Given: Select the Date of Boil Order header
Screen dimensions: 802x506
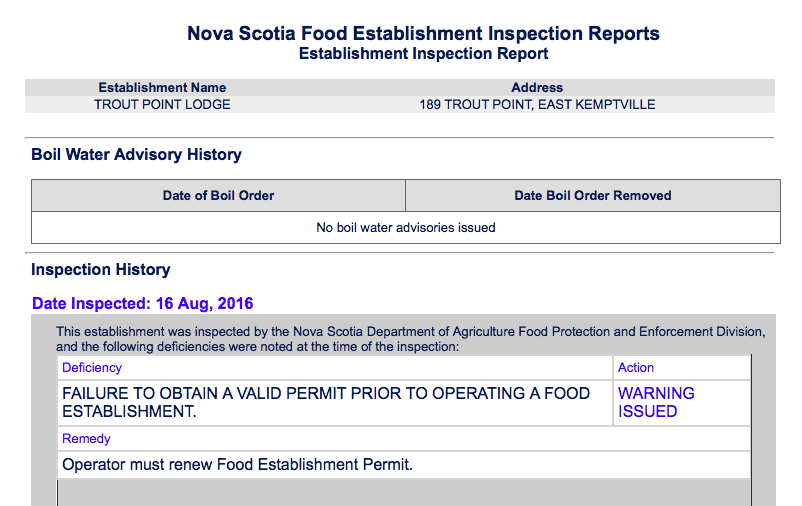Looking at the screenshot, I should click(x=218, y=195).
